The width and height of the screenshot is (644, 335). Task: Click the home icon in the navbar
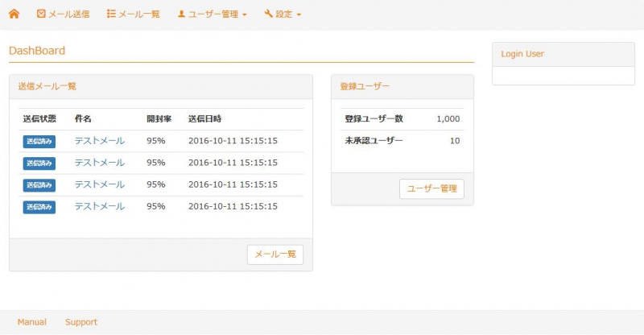[x=14, y=14]
